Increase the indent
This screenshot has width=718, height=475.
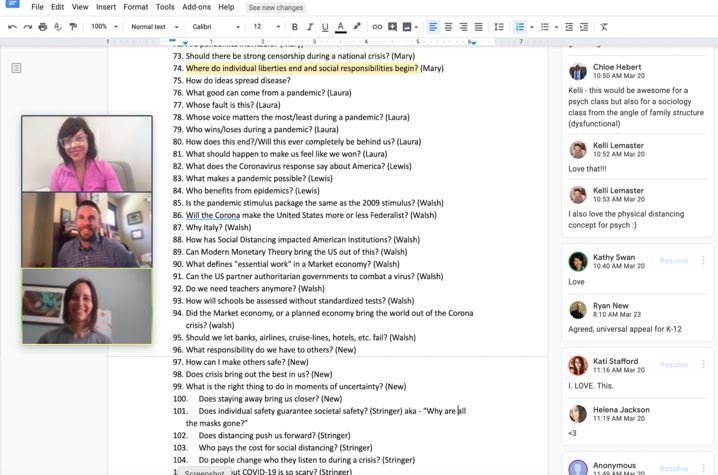[584, 27]
